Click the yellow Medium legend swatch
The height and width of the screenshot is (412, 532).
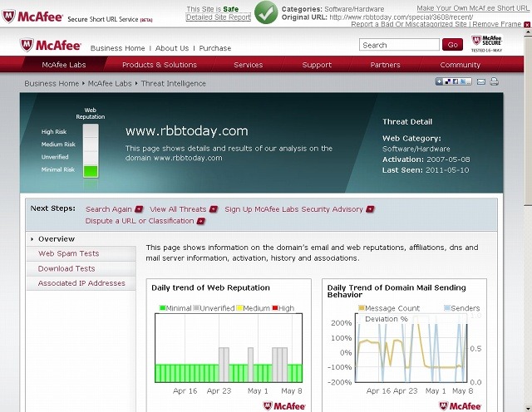pyautogui.click(x=239, y=308)
